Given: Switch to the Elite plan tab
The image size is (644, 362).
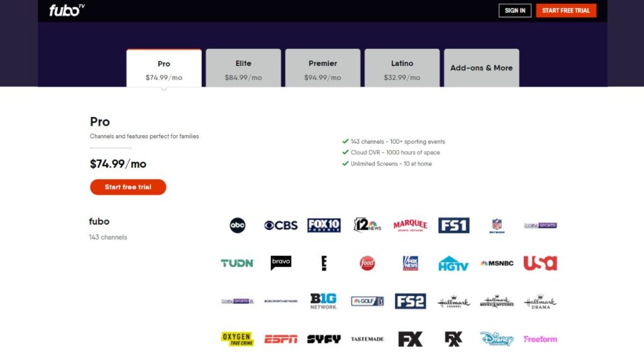Looking at the screenshot, I should tap(243, 68).
